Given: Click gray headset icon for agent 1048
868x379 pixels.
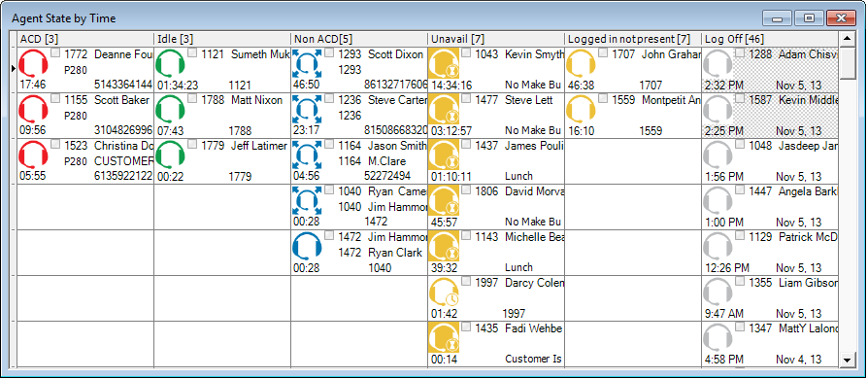Looking at the screenshot, I should coord(718,155).
